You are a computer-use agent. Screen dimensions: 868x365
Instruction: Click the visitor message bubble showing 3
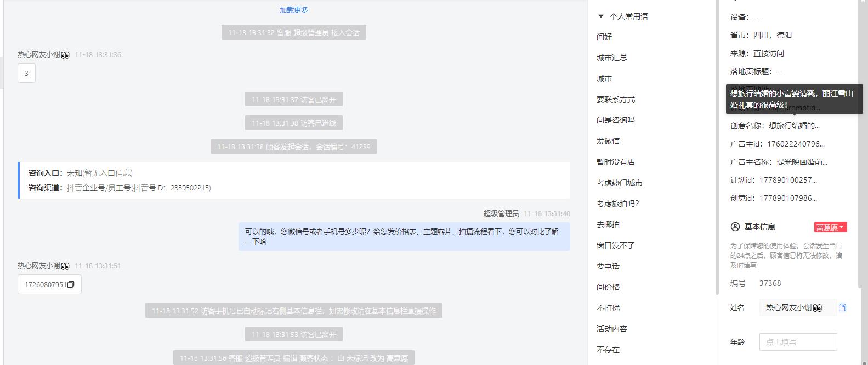[26, 73]
